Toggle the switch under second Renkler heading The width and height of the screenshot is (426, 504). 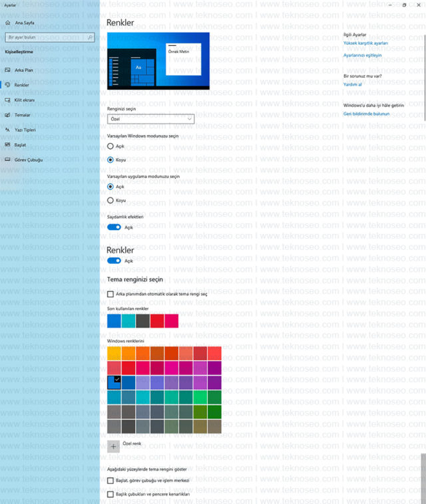(x=114, y=261)
